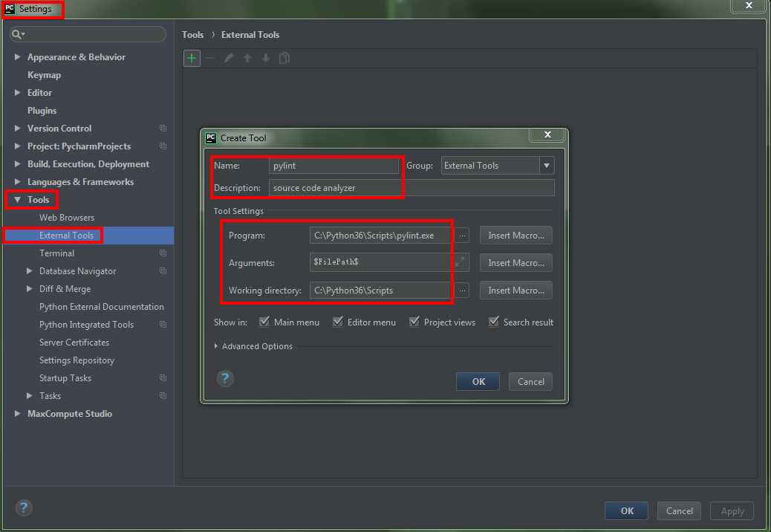
Task: Click project-level icon beside Project: PycharmProjects
Action: (x=163, y=146)
